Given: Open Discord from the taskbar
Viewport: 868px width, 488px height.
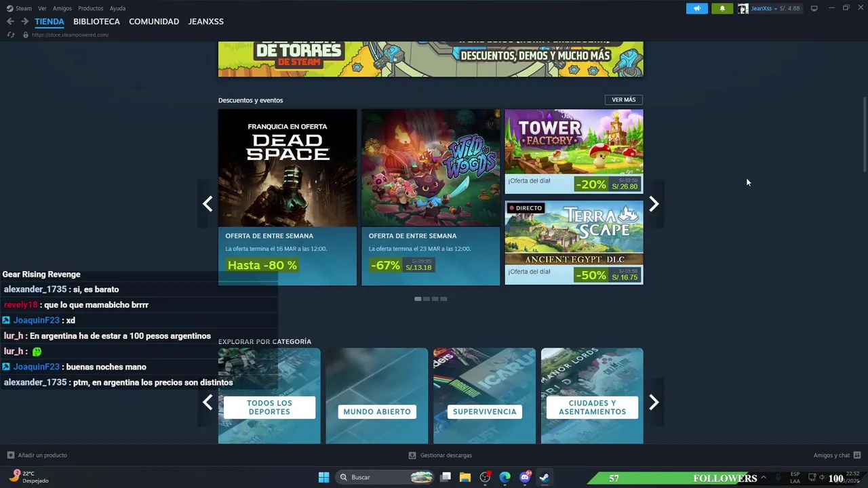Looking at the screenshot, I should coord(525,477).
